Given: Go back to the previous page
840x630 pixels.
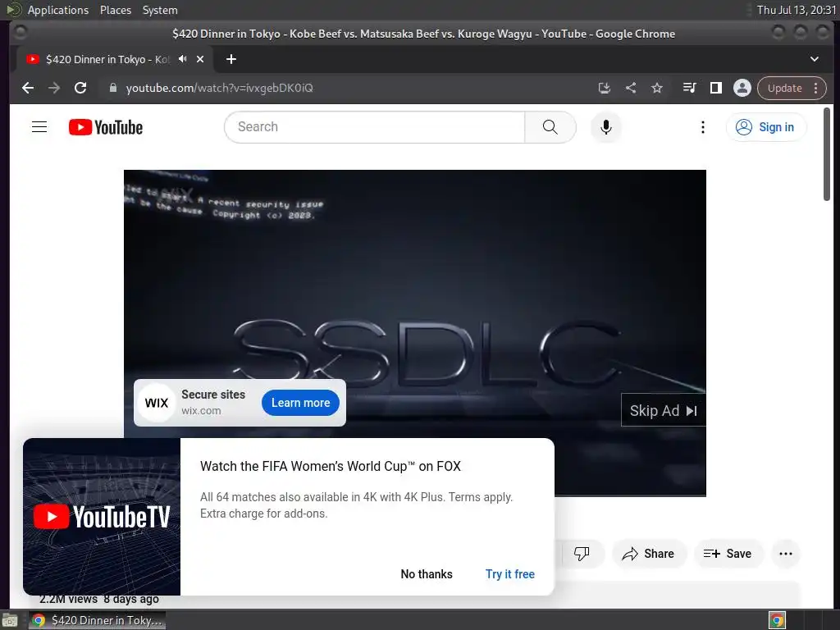Looking at the screenshot, I should point(28,88).
